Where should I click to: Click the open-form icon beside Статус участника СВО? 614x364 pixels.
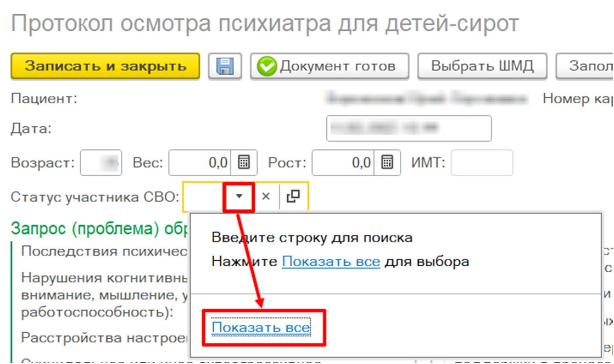[293, 196]
